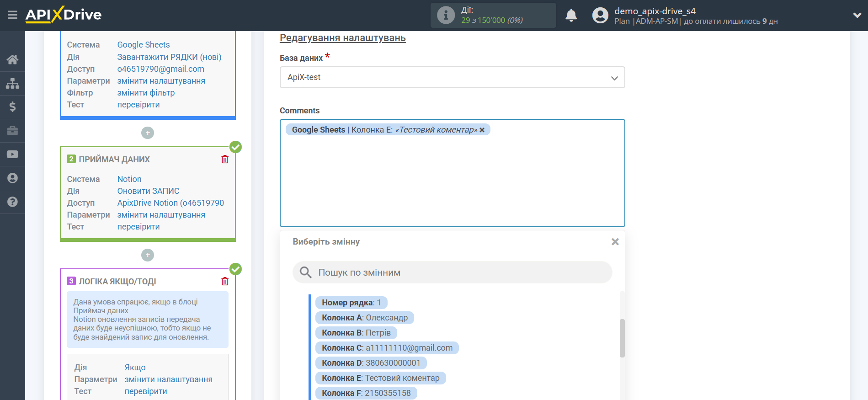
Task: Open the YouTube video tutorials icon
Action: click(x=12, y=155)
